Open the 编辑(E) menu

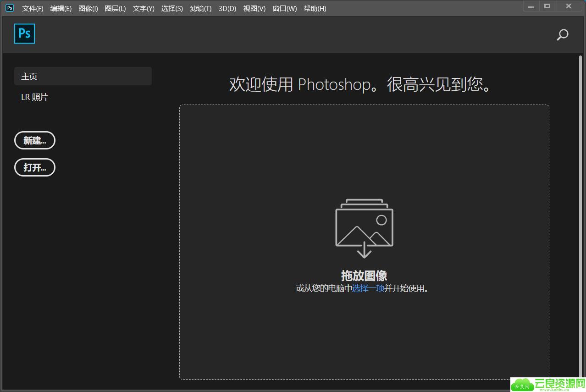tap(61, 9)
